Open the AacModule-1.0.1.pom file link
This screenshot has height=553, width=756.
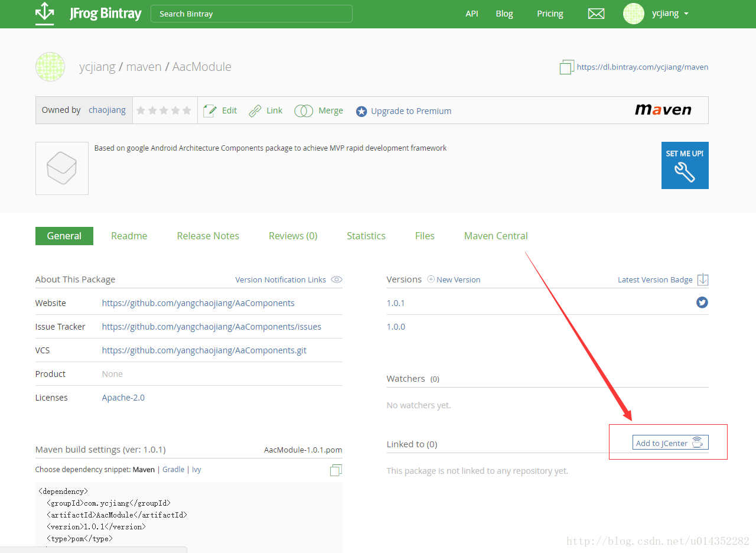303,450
